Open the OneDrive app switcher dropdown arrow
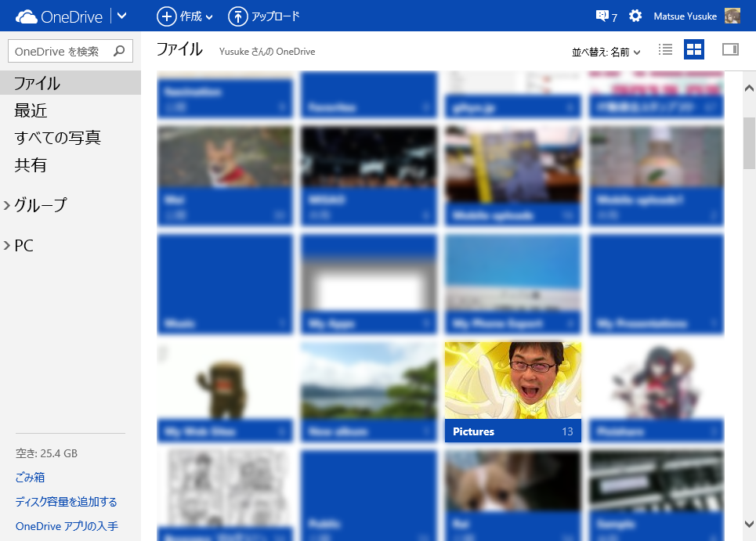The image size is (756, 541). (122, 16)
